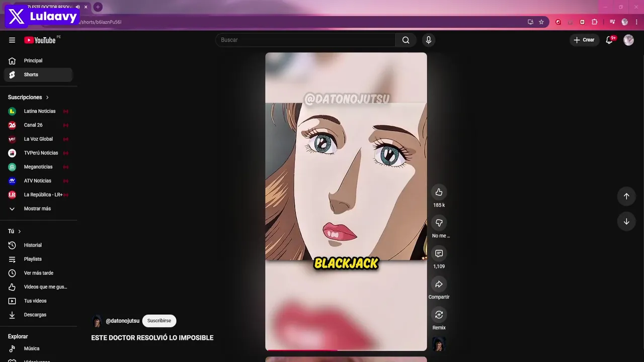Open the browser media control icon
Screen dimensions: 644x362
pos(612,22)
